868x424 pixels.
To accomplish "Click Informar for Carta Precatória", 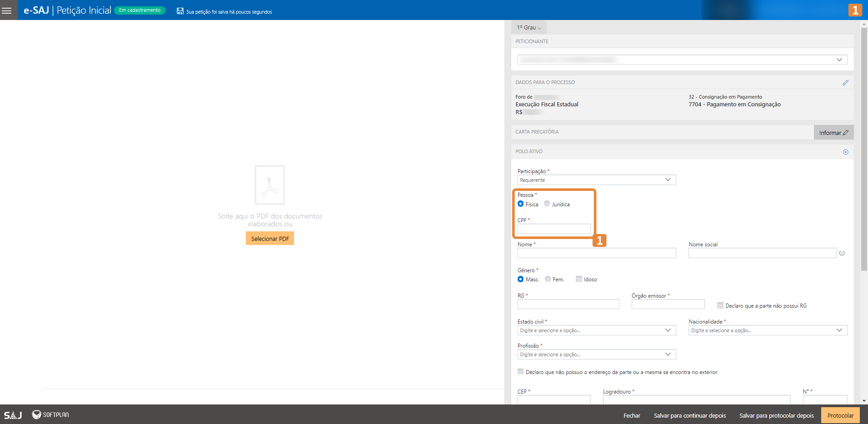I will pos(833,133).
